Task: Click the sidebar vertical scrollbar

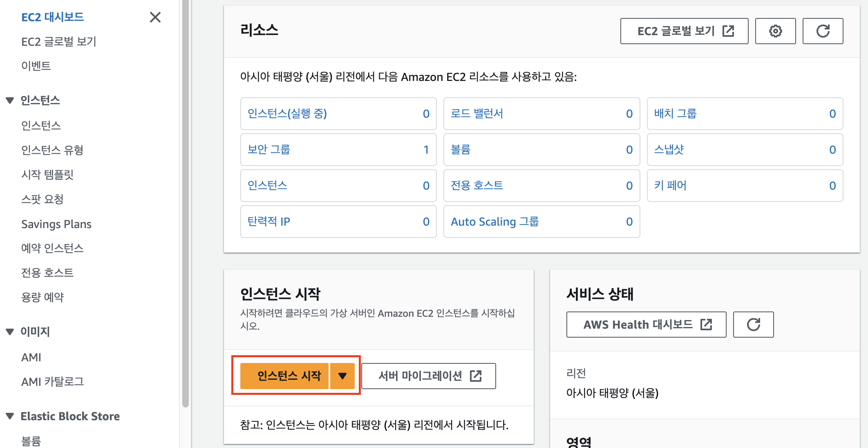Action: (186, 204)
